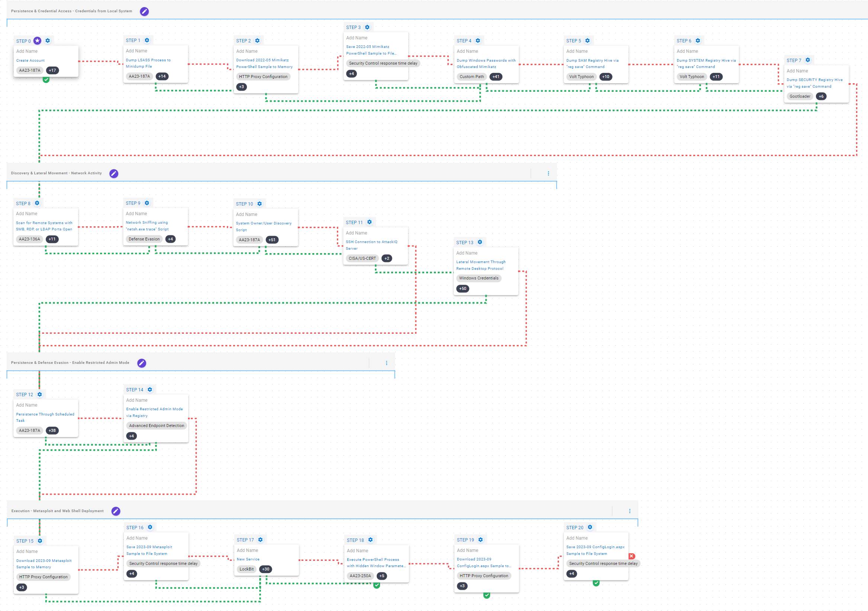Image resolution: width=868 pixels, height=611 pixels.
Task: Open the STEP 13 settings gear
Action: [x=480, y=242]
